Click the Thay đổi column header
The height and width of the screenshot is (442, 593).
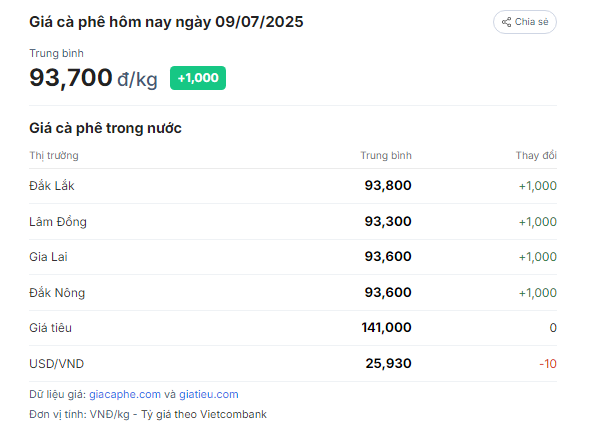click(x=536, y=155)
